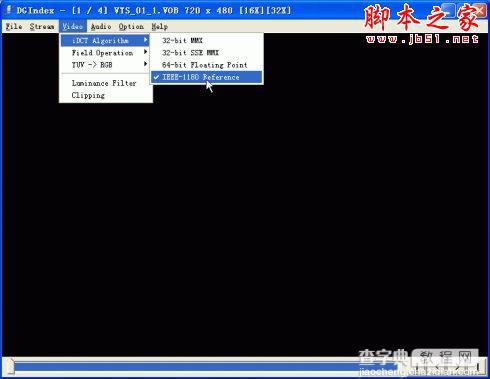Select 32-bit MMX algorithm
The height and width of the screenshot is (379, 490).
207,40
